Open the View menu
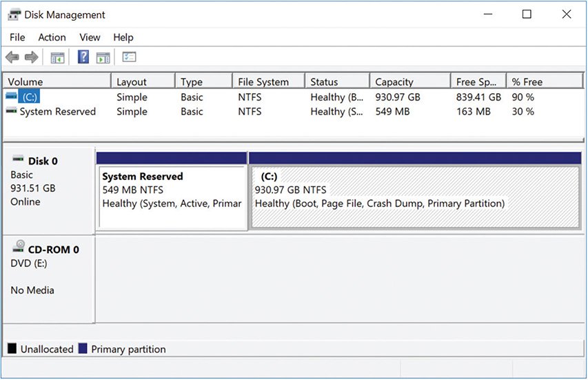This screenshot has width=588, height=380. [x=90, y=37]
